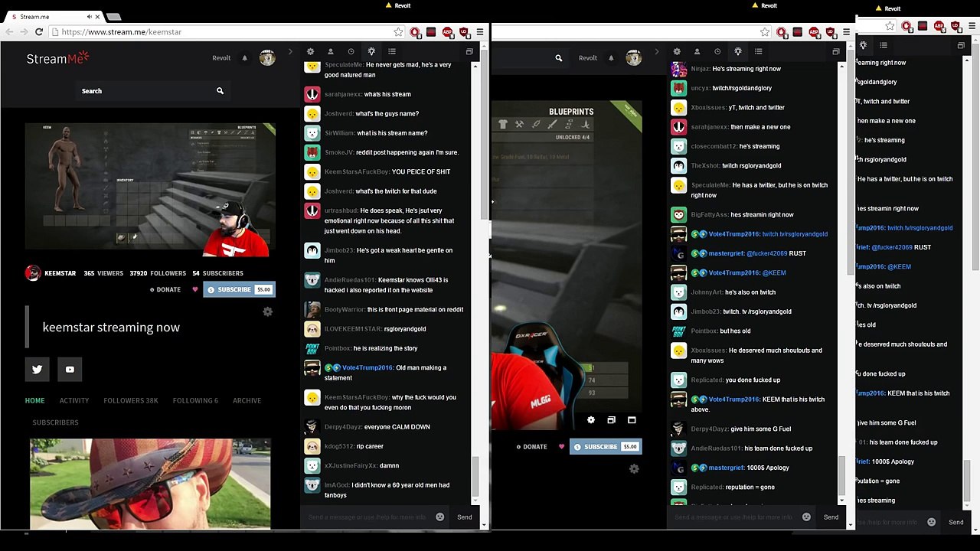
Task: Show chat users icon in middle window
Action: pyautogui.click(x=697, y=51)
